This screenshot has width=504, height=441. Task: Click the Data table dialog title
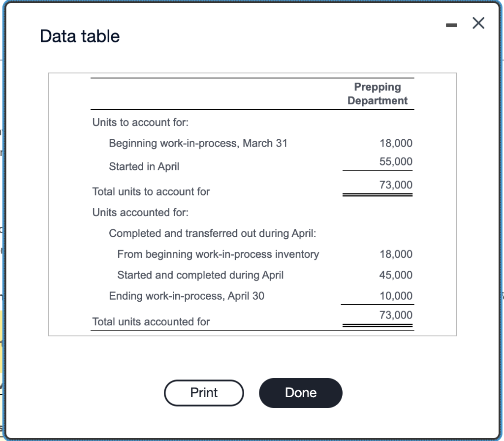tap(80, 36)
